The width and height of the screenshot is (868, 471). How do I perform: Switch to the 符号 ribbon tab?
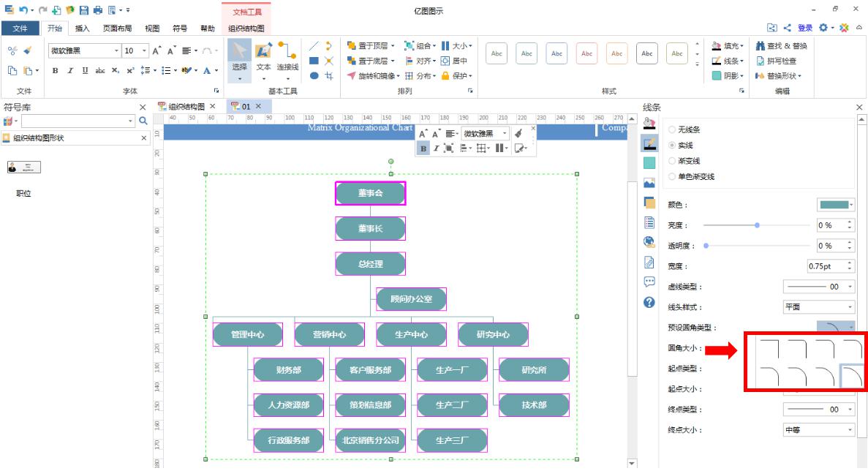point(180,29)
